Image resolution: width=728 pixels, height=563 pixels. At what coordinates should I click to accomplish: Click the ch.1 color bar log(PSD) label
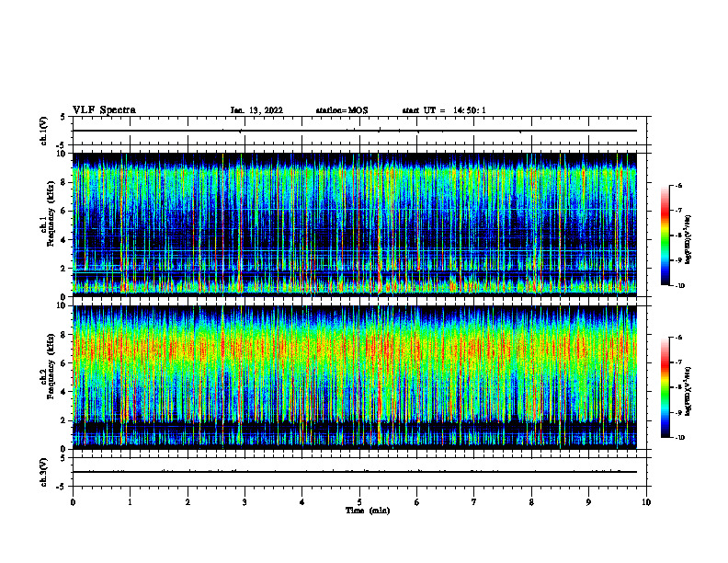click(688, 240)
